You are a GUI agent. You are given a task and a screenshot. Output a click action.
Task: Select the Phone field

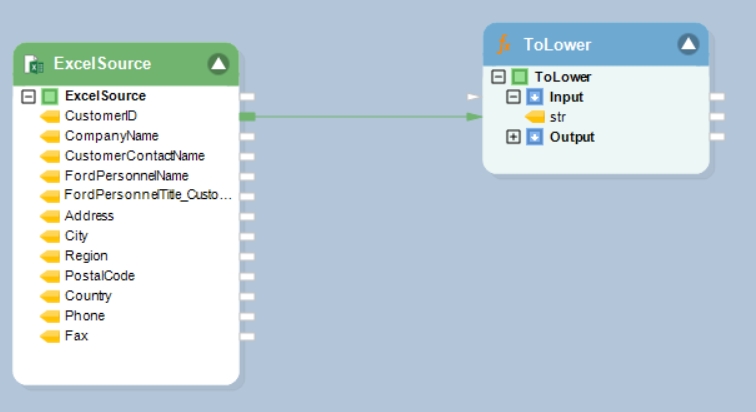tap(84, 316)
